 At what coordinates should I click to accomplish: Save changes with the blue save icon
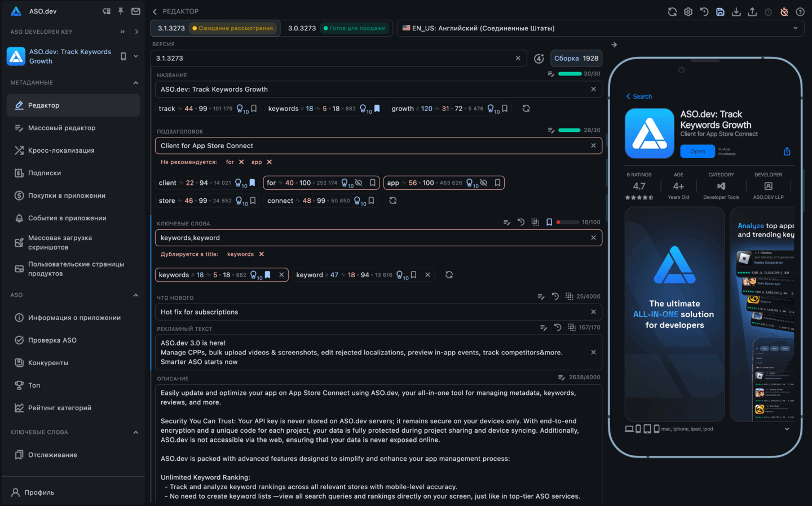720,11
